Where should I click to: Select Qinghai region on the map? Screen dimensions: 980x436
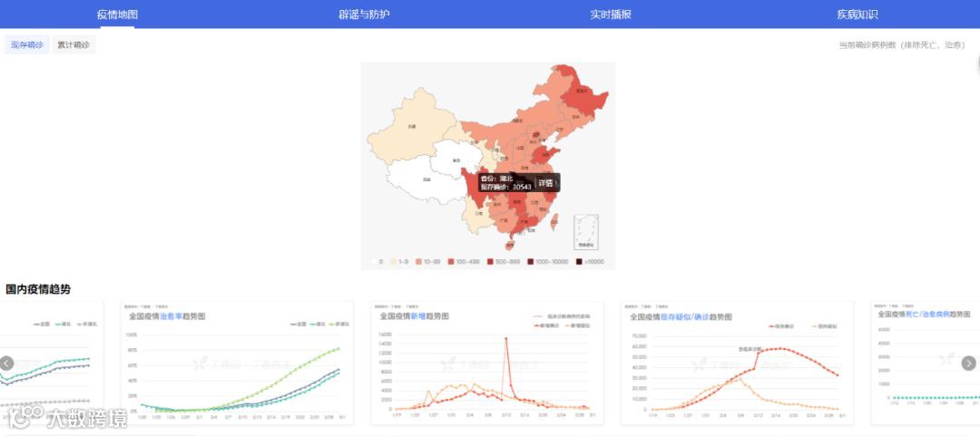[x=456, y=160]
